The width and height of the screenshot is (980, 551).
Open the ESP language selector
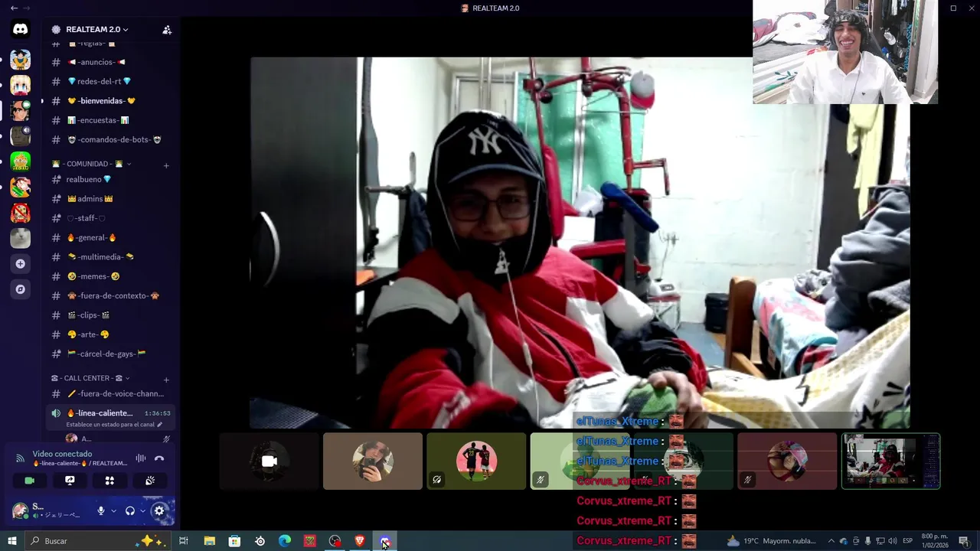pyautogui.click(x=907, y=541)
